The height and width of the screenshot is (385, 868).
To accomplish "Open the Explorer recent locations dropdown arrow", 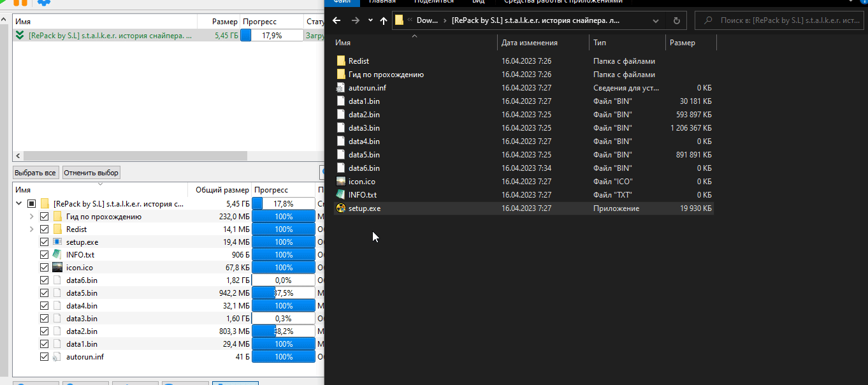I will coord(370,20).
